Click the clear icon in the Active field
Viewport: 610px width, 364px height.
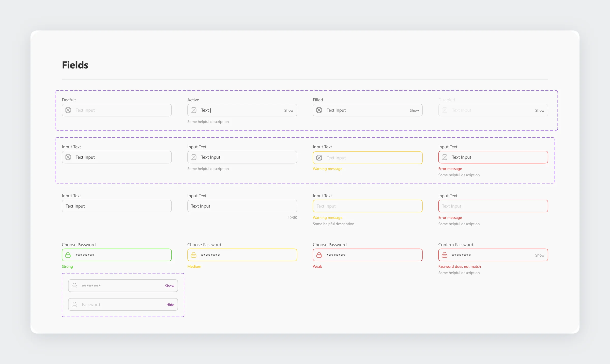click(194, 110)
